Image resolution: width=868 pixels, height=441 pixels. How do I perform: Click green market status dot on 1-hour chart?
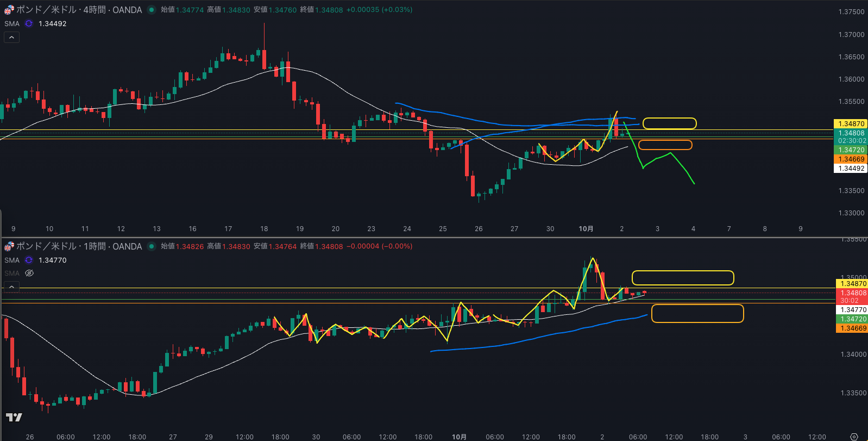pyautogui.click(x=152, y=246)
